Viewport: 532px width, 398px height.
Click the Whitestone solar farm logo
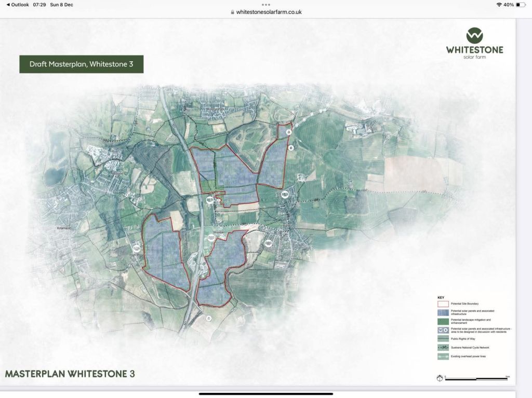[x=474, y=44]
